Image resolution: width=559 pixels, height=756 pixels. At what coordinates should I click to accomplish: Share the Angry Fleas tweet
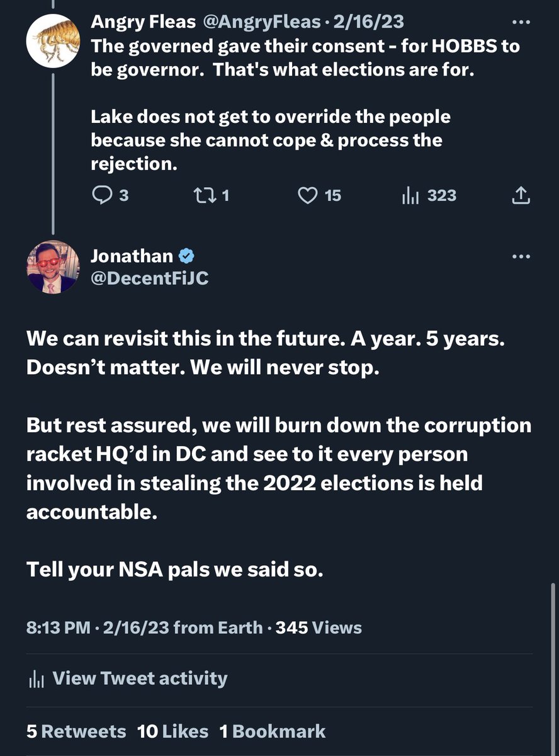click(521, 197)
